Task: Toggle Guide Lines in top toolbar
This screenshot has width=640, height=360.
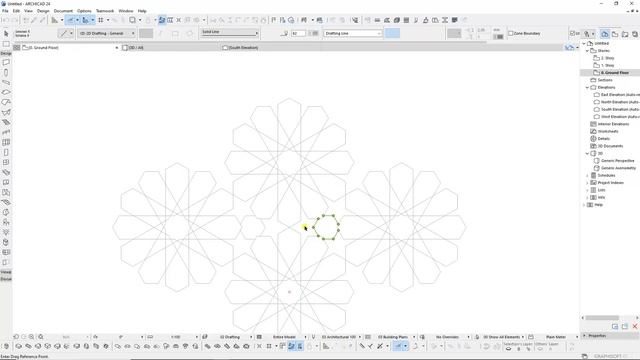Action: 71,20
